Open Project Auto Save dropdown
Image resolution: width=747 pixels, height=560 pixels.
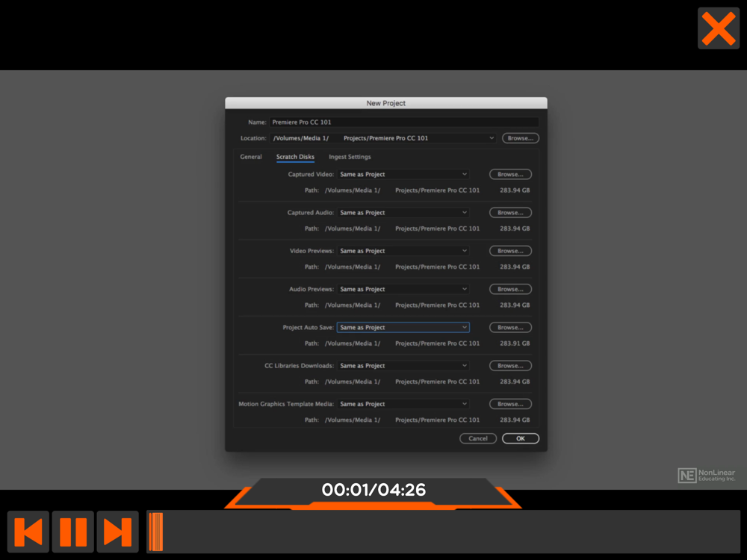(403, 328)
